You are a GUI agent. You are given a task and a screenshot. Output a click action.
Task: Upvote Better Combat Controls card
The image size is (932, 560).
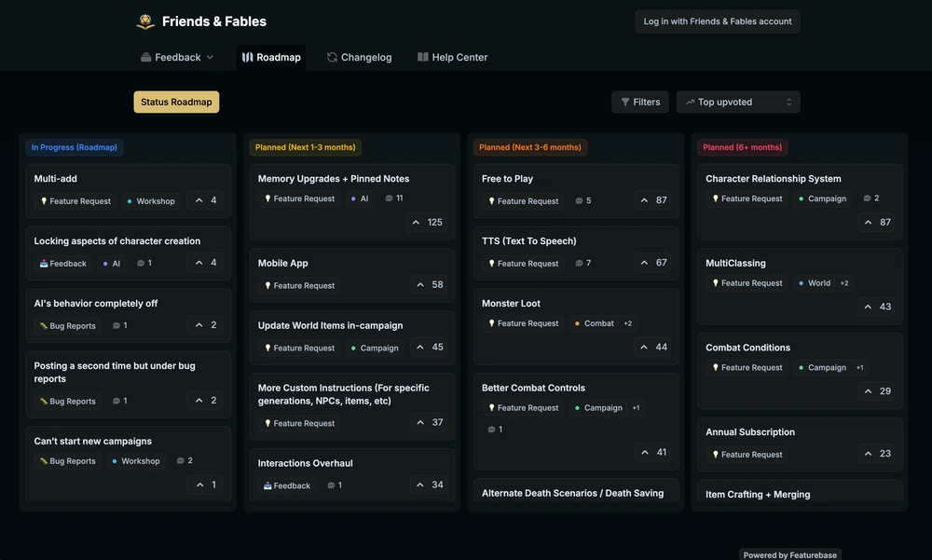[653, 453]
